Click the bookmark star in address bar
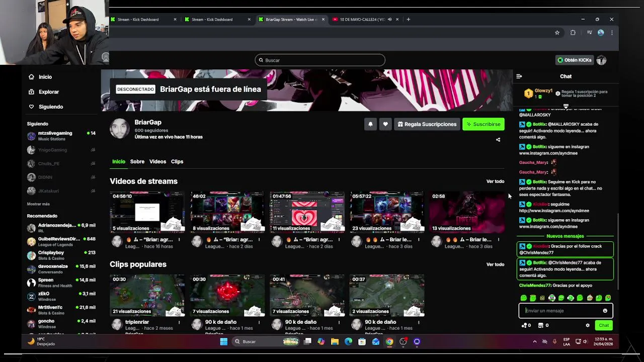 tap(557, 33)
